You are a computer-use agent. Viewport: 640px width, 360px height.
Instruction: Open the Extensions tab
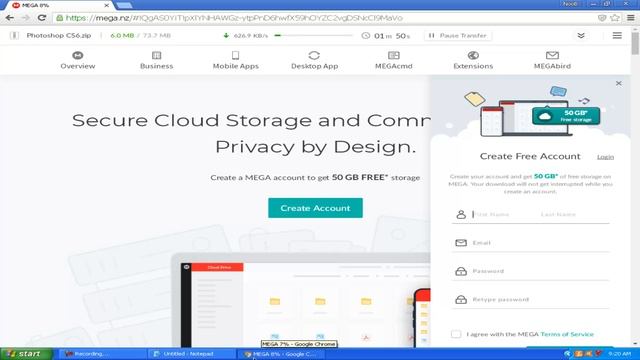tap(473, 60)
